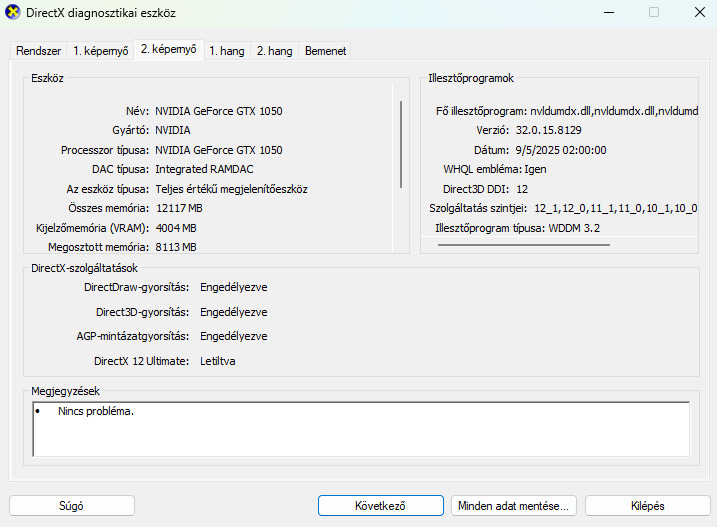
Task: Select the 2. képernyő tab
Action: (169, 49)
